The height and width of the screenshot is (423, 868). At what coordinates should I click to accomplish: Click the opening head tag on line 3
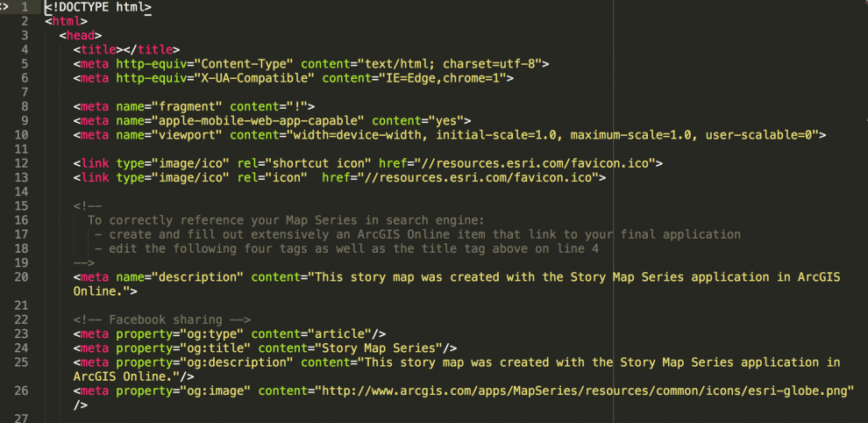tap(81, 35)
